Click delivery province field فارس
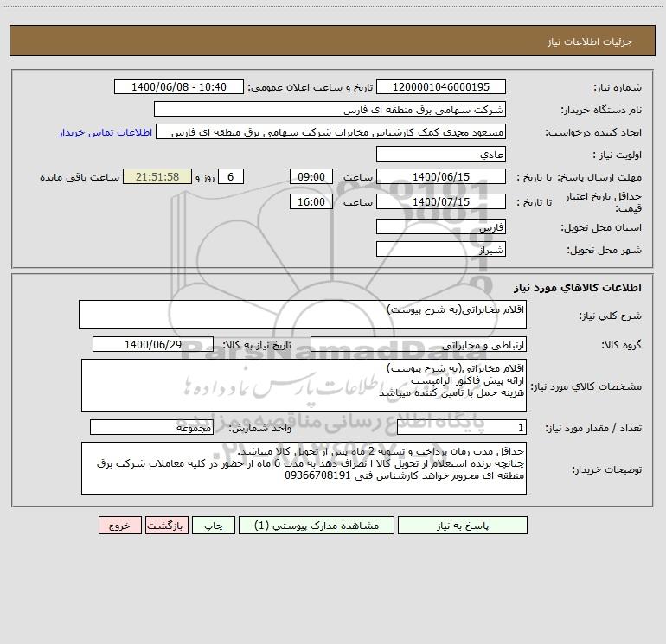The width and height of the screenshot is (666, 644). coord(441,226)
